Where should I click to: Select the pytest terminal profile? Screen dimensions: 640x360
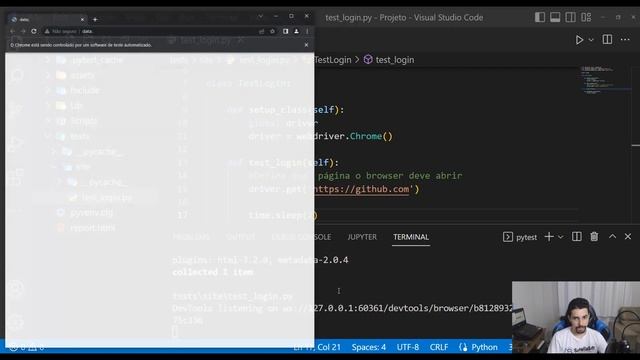pos(520,237)
